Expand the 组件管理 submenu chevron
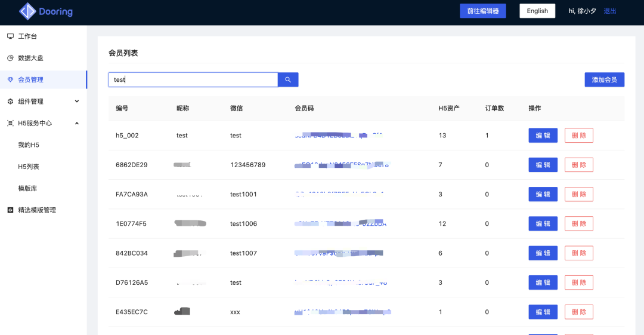The image size is (644, 335). coord(77,102)
